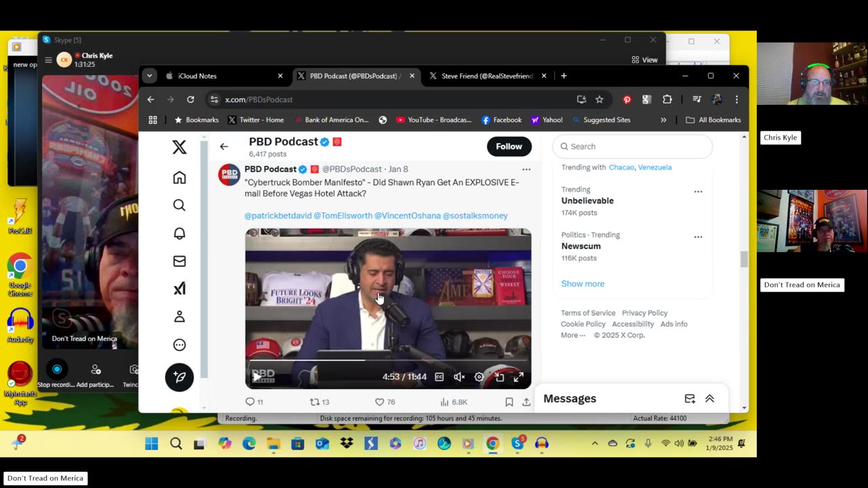Click the X Search field
The image size is (868, 488).
(633, 146)
